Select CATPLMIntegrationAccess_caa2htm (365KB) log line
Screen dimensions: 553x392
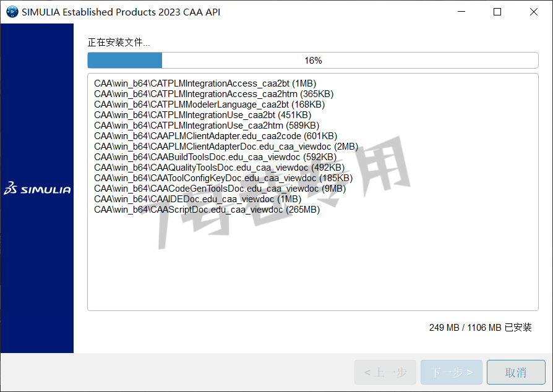click(214, 94)
